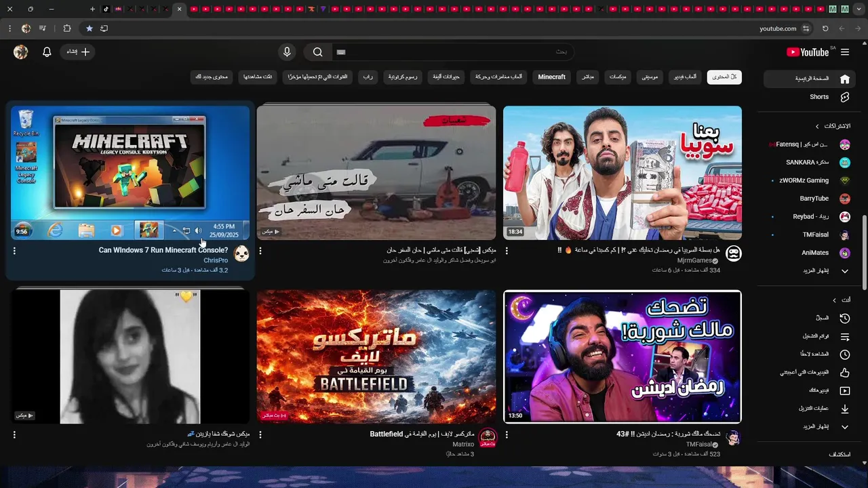This screenshot has height=488, width=868.
Task: Open the Battlefield live stream thumbnail
Action: [376, 357]
